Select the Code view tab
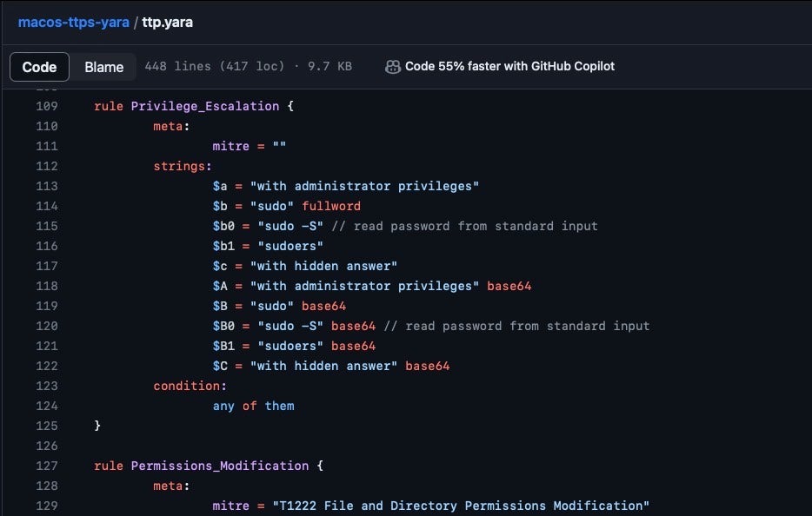 (39, 67)
